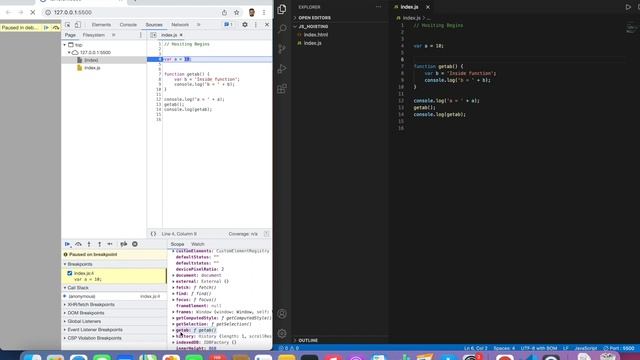
Task: Toggle the Deactivate breakpoints icon
Action: click(124, 244)
